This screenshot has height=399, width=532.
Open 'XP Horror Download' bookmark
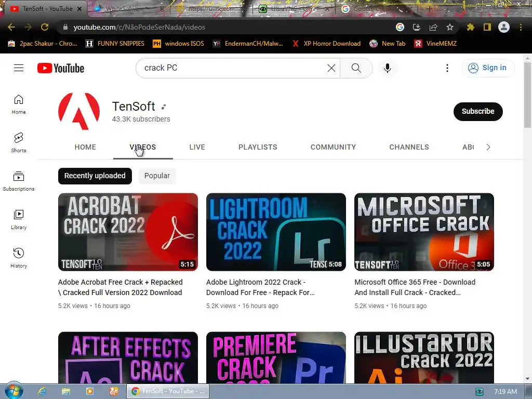[326, 44]
